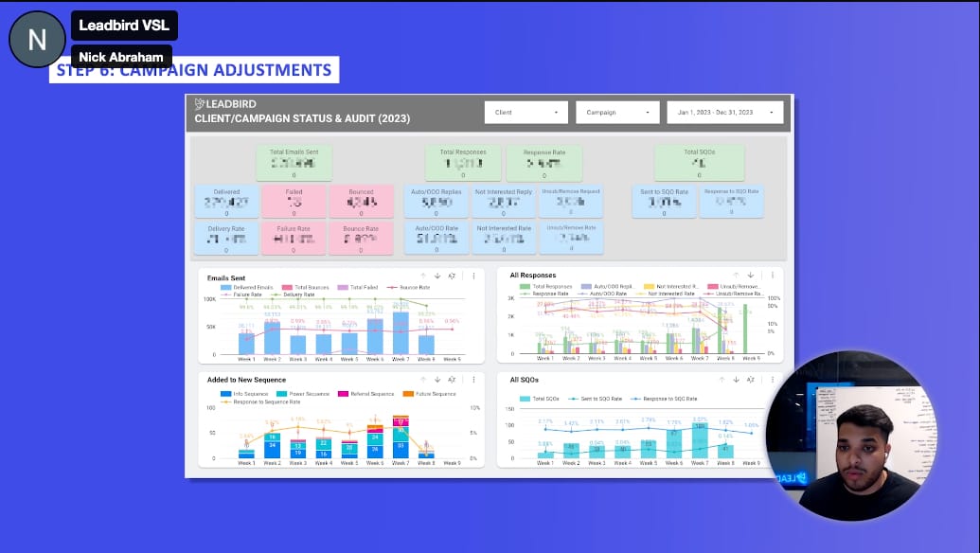Toggle Delivered Emails series in legend

(246, 287)
